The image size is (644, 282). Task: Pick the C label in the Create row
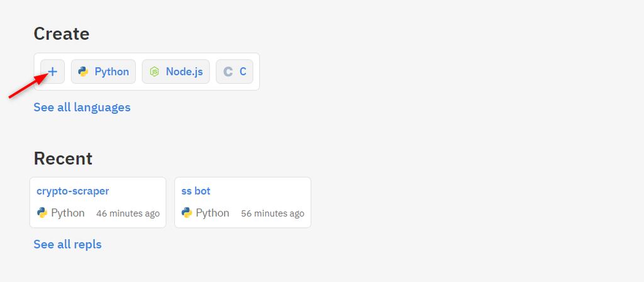[x=243, y=72]
